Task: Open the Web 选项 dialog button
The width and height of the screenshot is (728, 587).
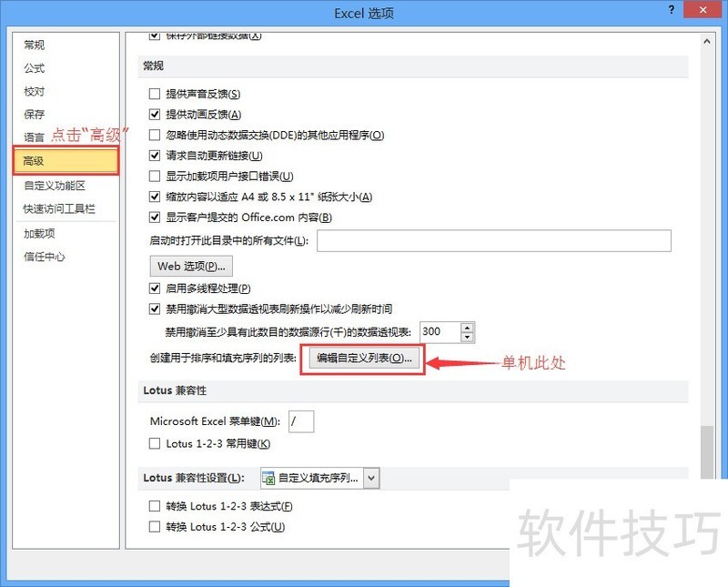Action: coord(191,267)
